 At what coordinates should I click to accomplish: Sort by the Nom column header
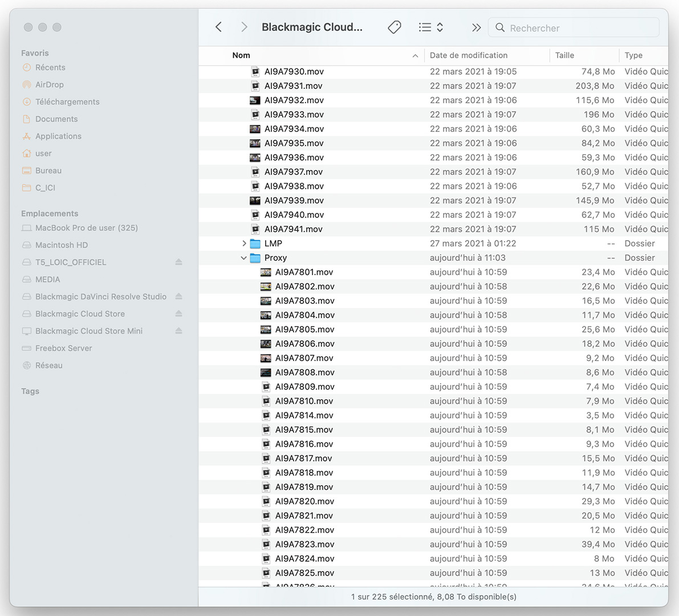click(x=241, y=55)
